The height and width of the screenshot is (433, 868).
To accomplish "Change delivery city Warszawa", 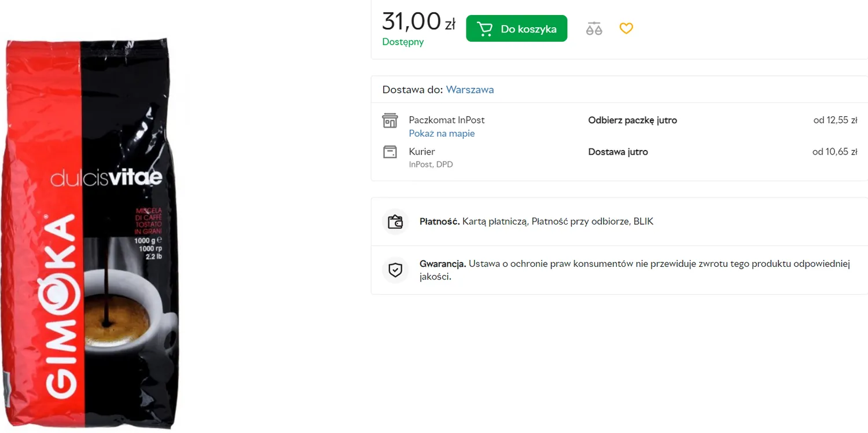I will coord(470,90).
